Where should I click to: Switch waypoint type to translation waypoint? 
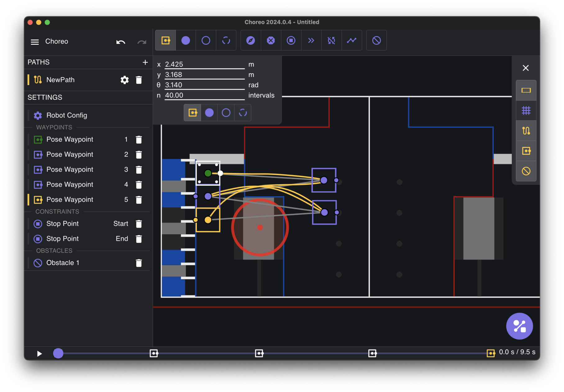pos(209,112)
